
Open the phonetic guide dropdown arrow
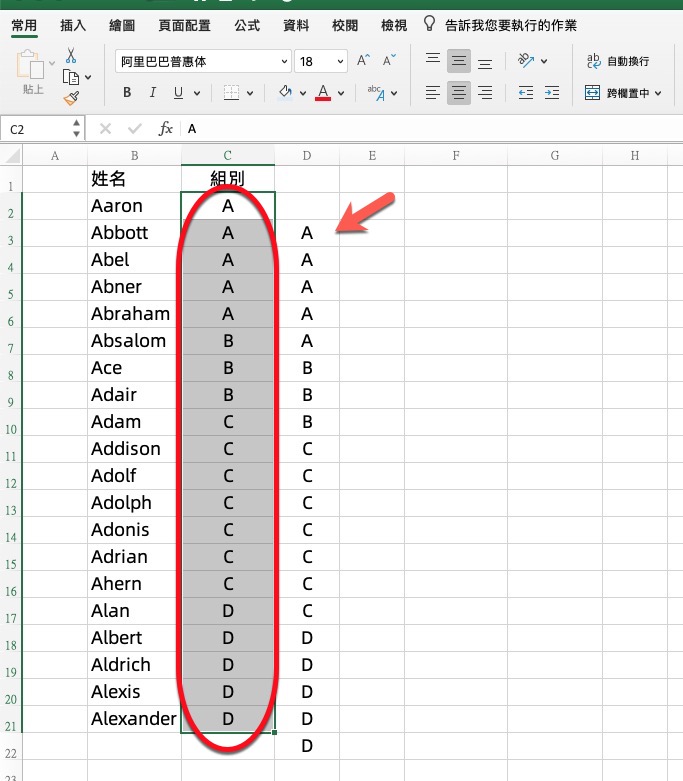coord(394,93)
